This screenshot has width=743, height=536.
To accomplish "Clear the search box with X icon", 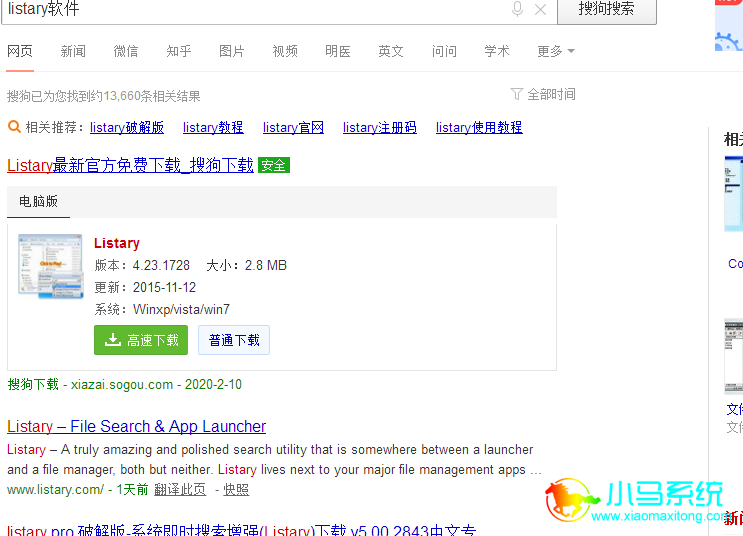I will click(540, 9).
